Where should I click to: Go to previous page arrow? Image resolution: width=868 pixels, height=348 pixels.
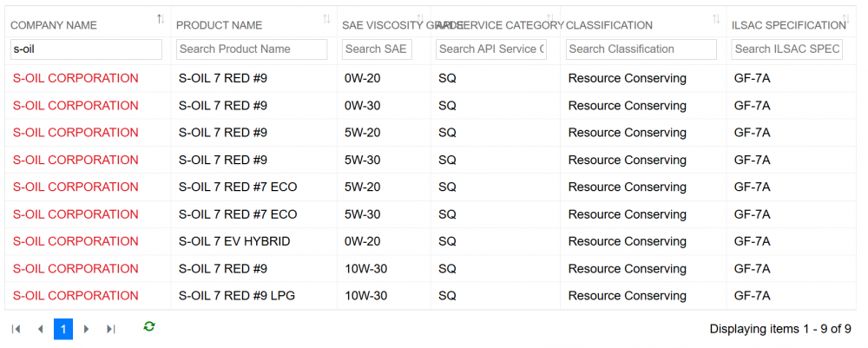40,329
